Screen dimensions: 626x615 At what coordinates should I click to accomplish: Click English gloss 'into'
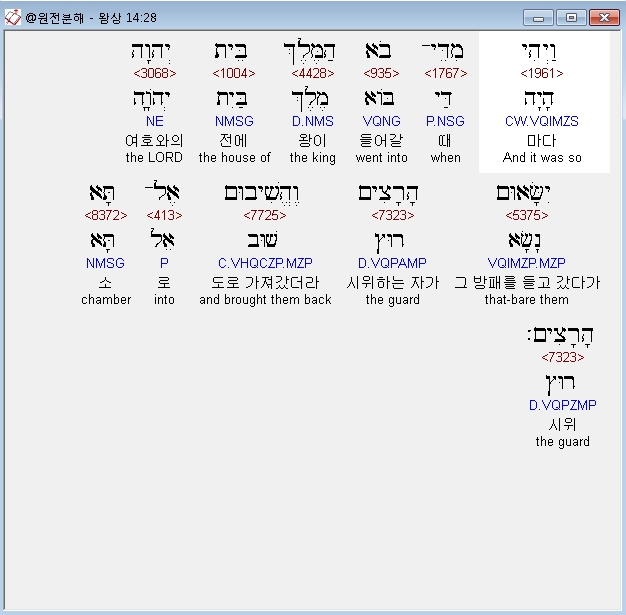164,300
